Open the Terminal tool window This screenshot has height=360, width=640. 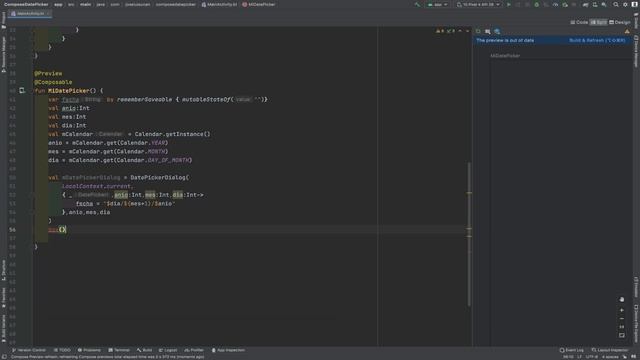(x=119, y=350)
